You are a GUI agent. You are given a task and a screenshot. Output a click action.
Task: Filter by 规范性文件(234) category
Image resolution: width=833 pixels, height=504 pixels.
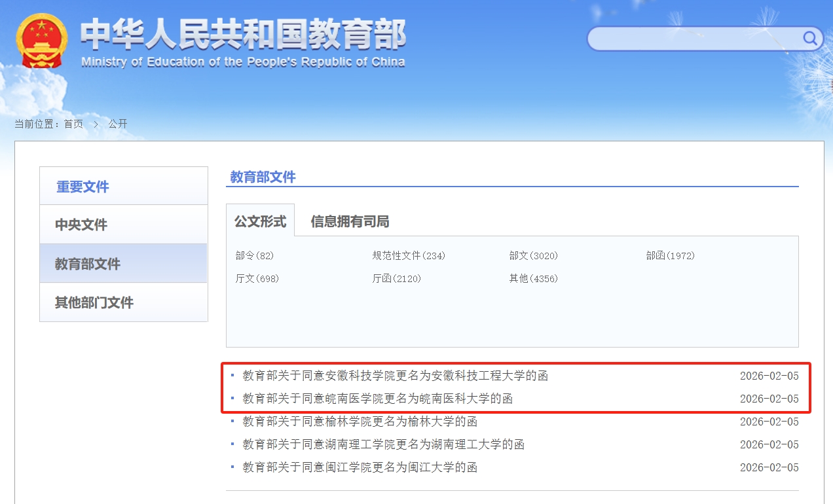(x=409, y=256)
